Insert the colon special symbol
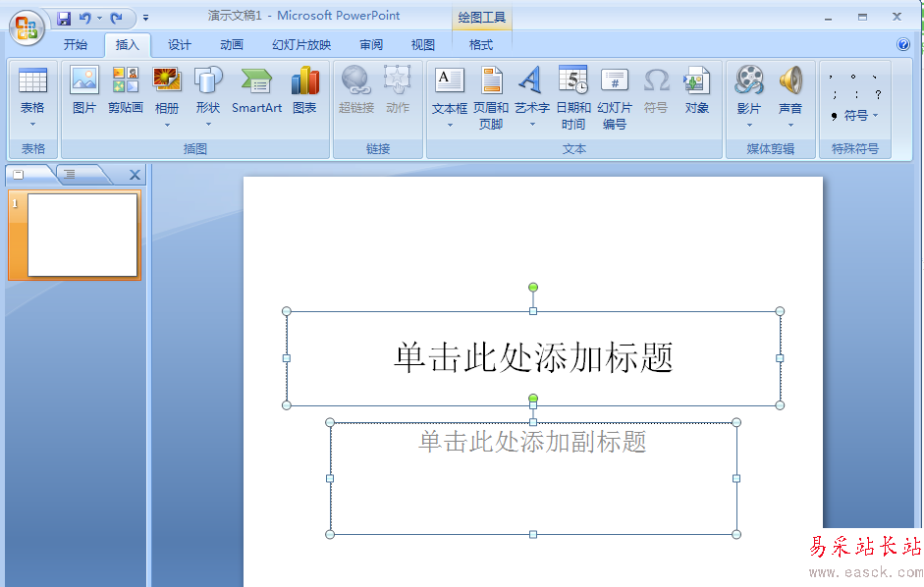Image resolution: width=924 pixels, height=587 pixels. pyautogui.click(x=856, y=95)
